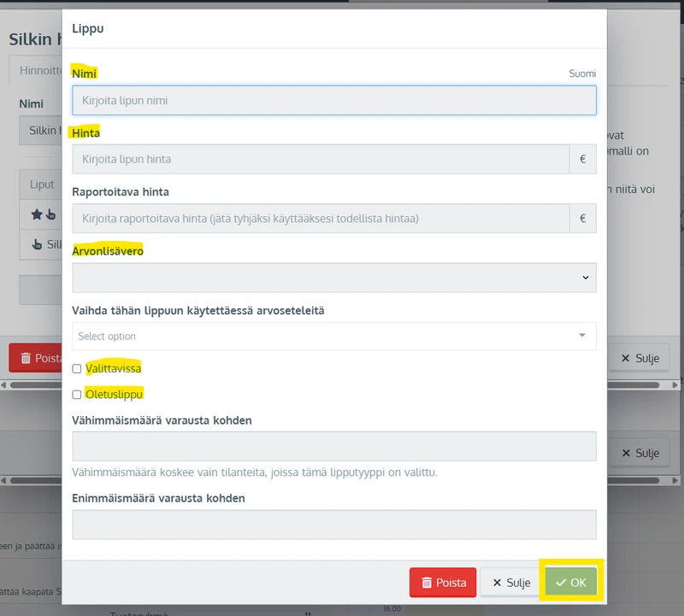This screenshot has width=684, height=616.
Task: Click the 'Vähimmäismäärä koskee vain tilanteita' help text
Action: tap(255, 472)
